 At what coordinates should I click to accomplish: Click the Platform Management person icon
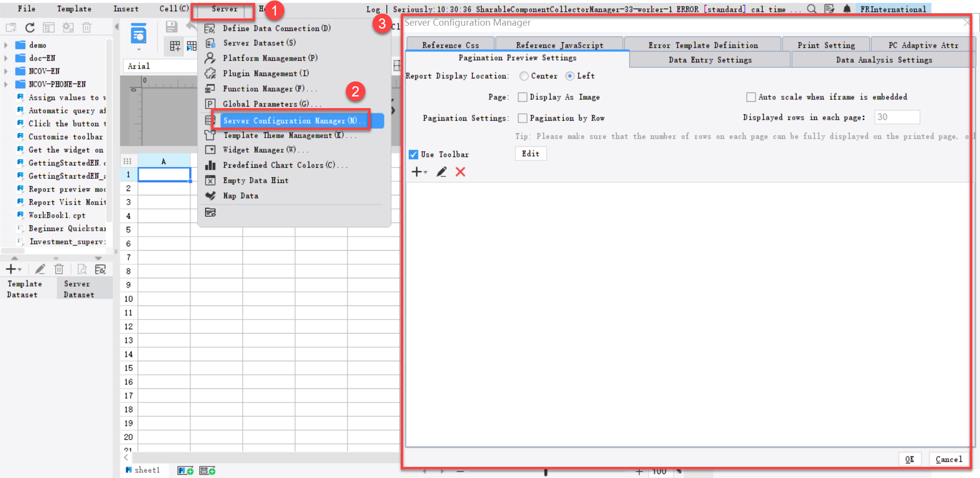(x=210, y=58)
